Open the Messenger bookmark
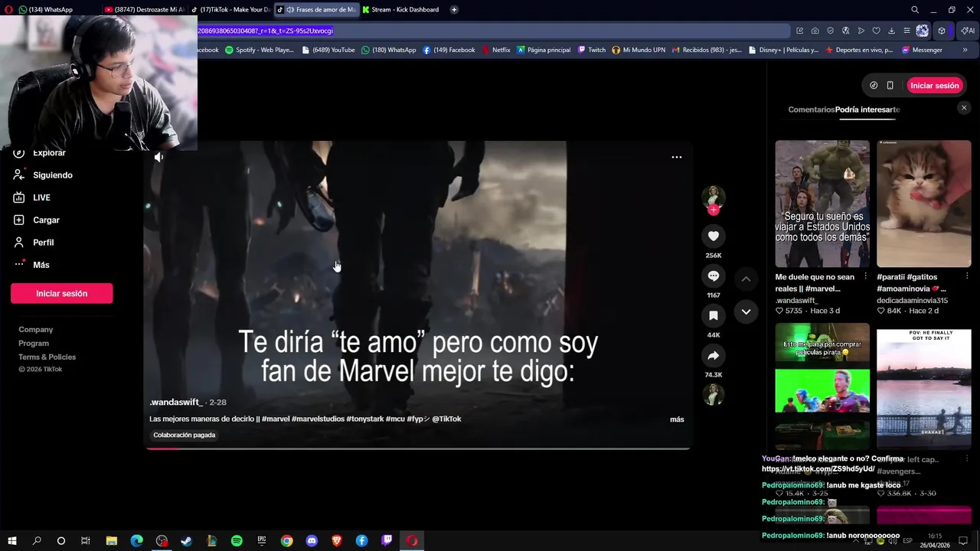Screen dimensions: 980x551 [922, 50]
